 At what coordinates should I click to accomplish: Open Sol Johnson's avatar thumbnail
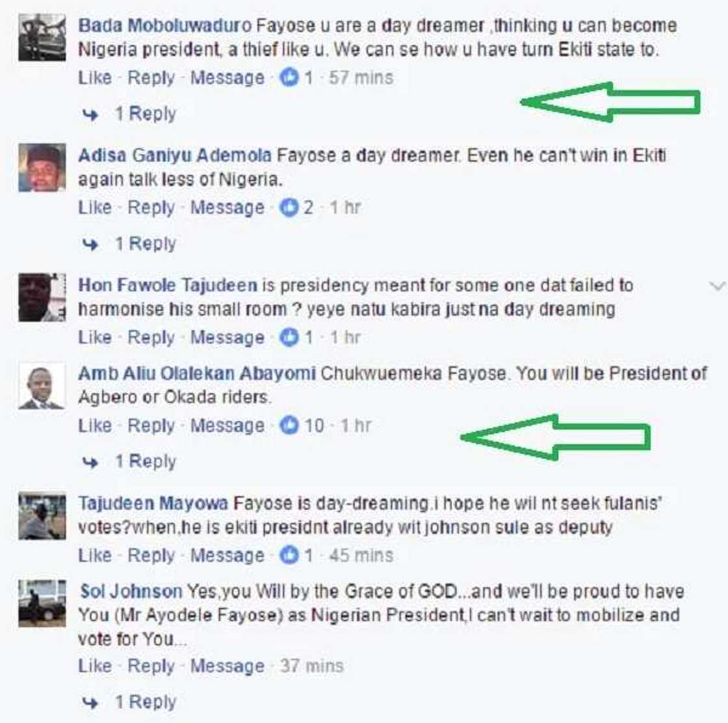42,603
